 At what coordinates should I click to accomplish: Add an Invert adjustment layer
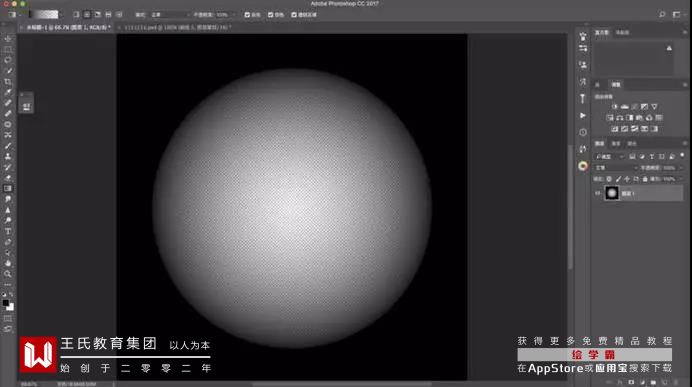tap(615, 129)
